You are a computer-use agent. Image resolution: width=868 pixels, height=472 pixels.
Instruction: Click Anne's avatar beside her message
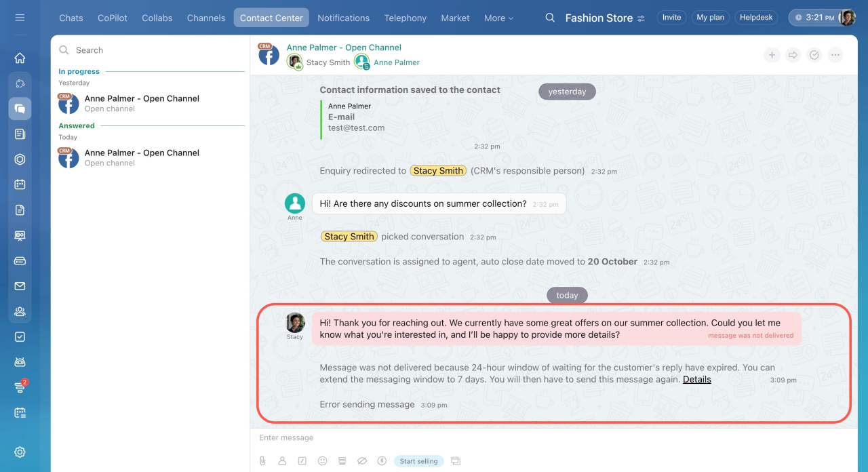tap(295, 203)
